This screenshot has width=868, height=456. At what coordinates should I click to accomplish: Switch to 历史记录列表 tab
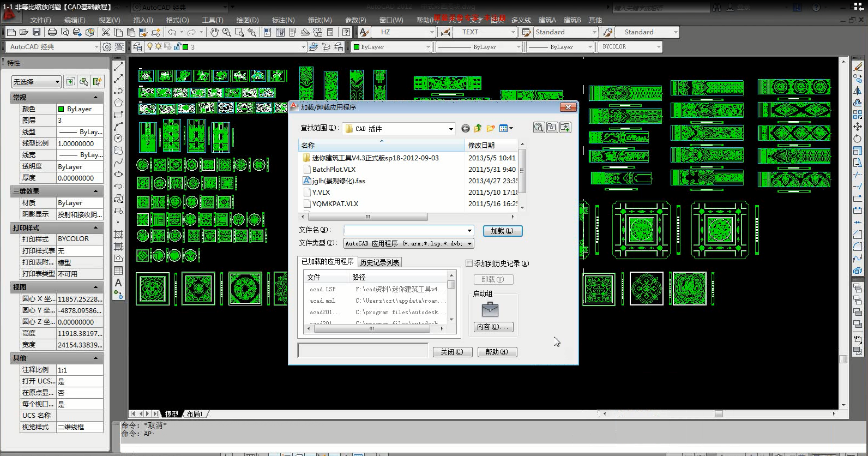pyautogui.click(x=379, y=262)
